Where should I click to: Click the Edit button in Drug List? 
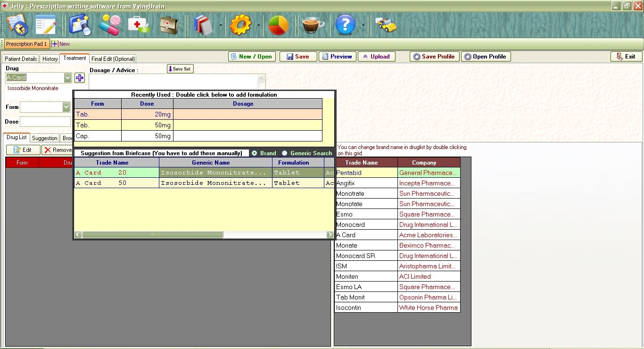23,150
